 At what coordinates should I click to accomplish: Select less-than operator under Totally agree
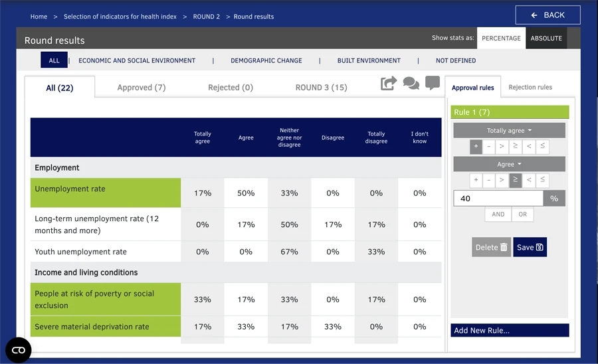[x=529, y=146]
